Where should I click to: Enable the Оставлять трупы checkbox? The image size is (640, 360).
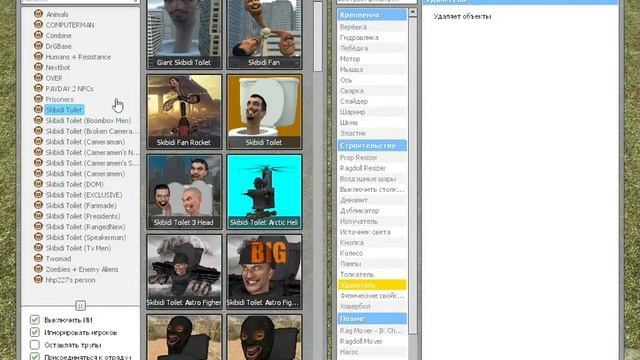click(x=35, y=345)
